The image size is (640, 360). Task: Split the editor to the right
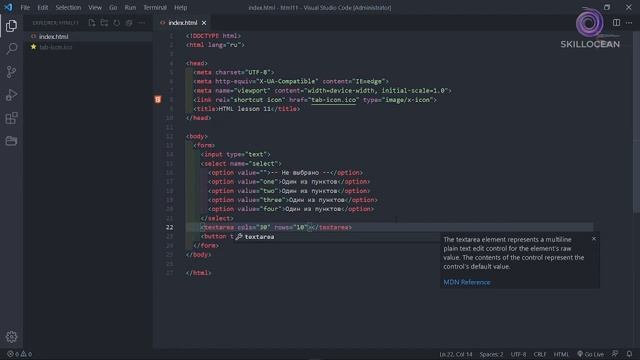pos(616,23)
